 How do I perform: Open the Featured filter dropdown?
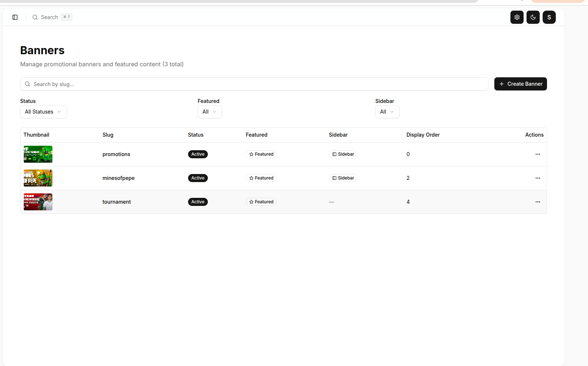coord(210,112)
